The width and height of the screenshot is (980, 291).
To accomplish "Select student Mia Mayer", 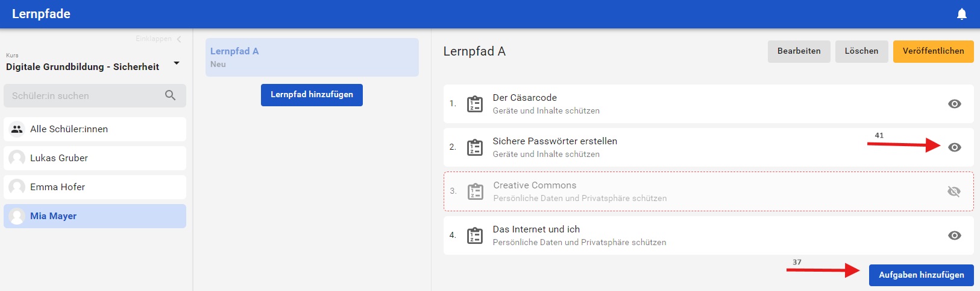I will [x=95, y=216].
